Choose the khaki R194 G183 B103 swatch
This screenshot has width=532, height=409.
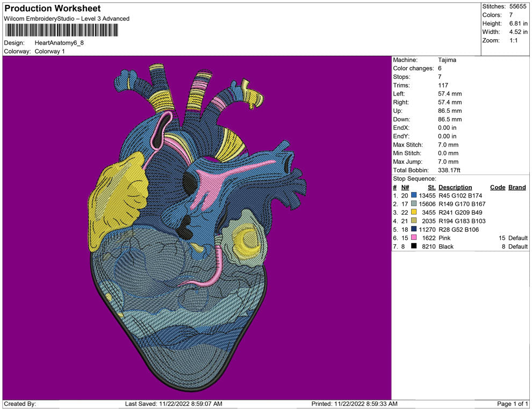coord(414,221)
